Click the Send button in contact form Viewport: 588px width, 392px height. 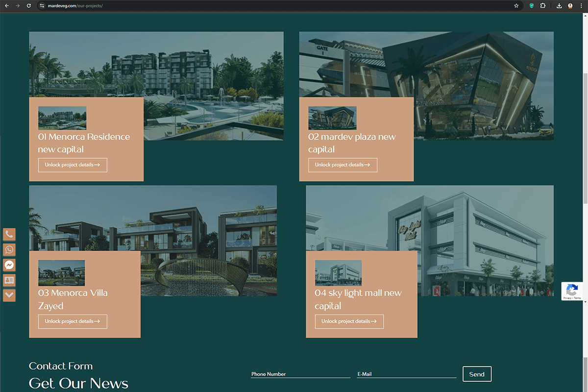476,374
